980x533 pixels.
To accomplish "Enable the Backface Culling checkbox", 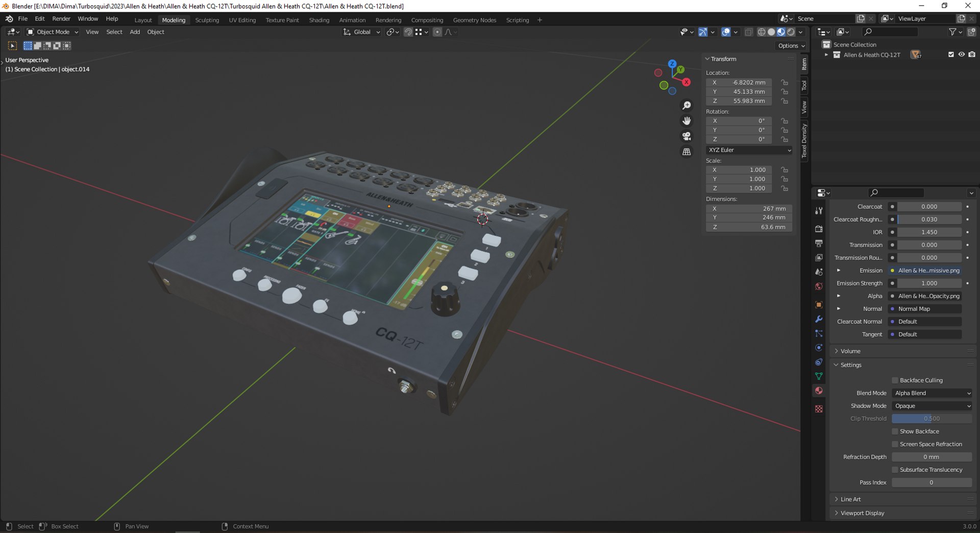I will (x=895, y=380).
